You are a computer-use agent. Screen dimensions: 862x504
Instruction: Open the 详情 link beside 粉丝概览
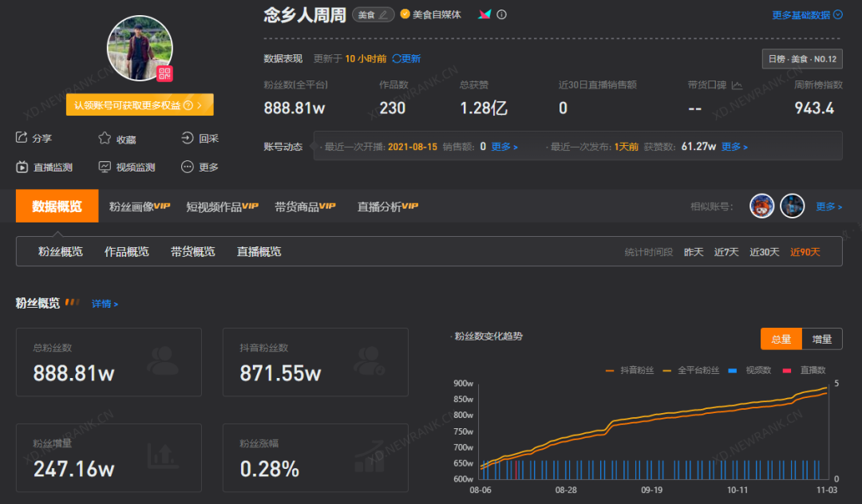[104, 303]
